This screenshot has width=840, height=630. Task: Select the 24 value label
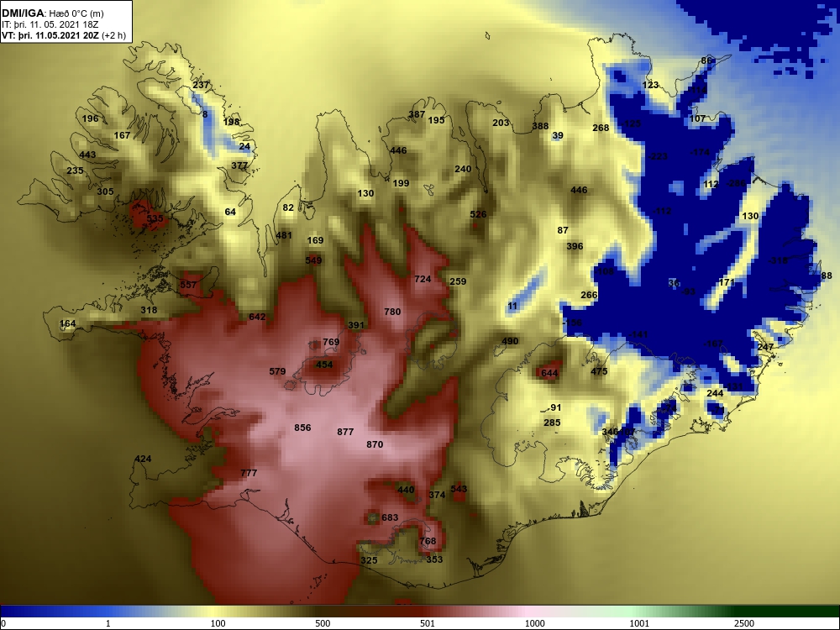(244, 146)
